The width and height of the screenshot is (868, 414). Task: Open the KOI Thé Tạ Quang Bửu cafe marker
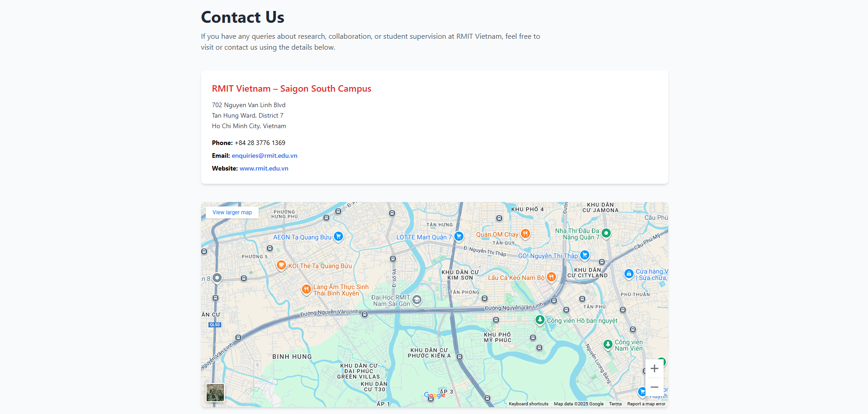[281, 265]
